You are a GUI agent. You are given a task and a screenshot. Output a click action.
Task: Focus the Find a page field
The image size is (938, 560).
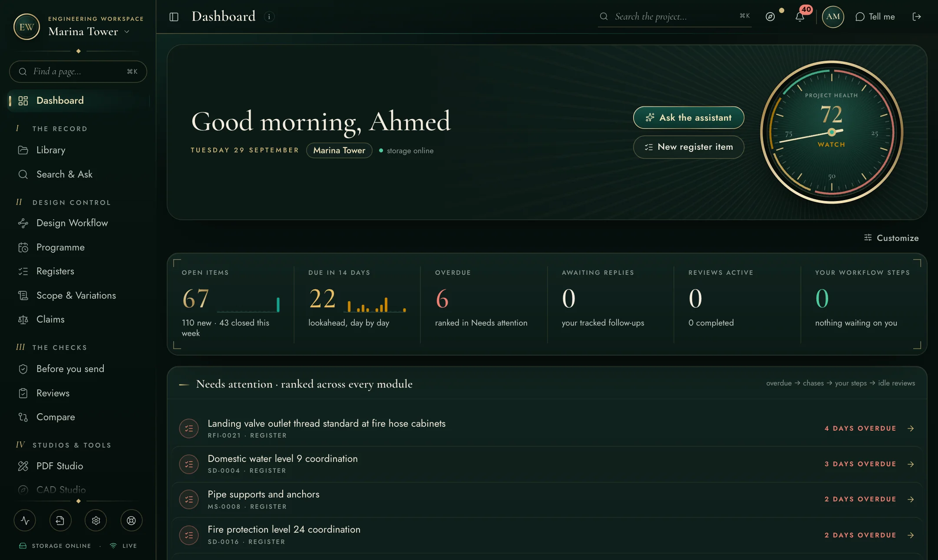(x=78, y=72)
